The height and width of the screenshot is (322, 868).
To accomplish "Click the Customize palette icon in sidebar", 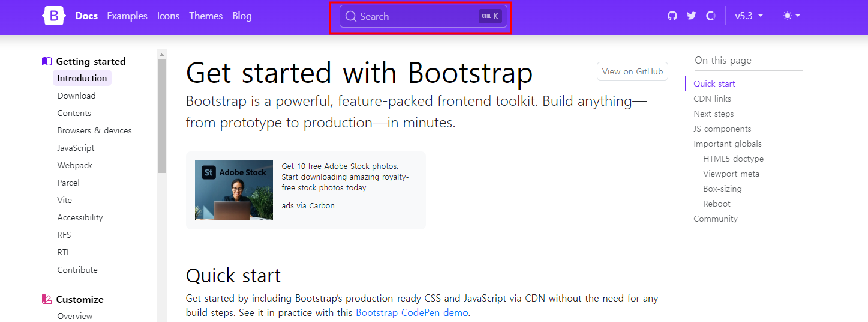I will pos(47,299).
